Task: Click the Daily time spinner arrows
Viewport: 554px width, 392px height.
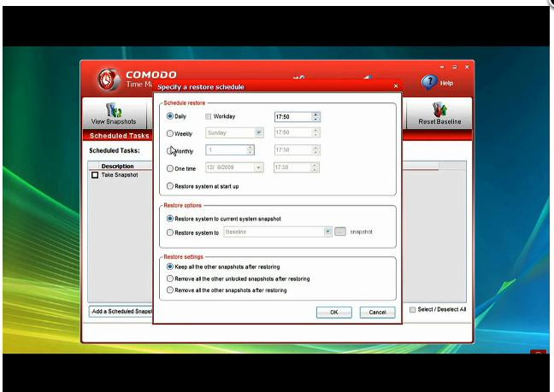Action: coord(315,117)
